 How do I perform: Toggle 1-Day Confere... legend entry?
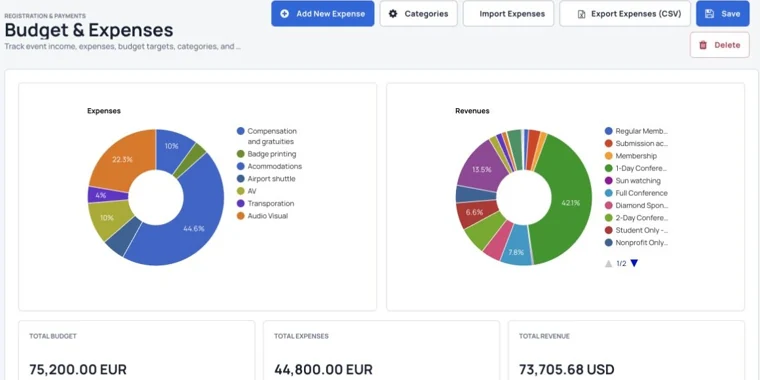click(636, 169)
